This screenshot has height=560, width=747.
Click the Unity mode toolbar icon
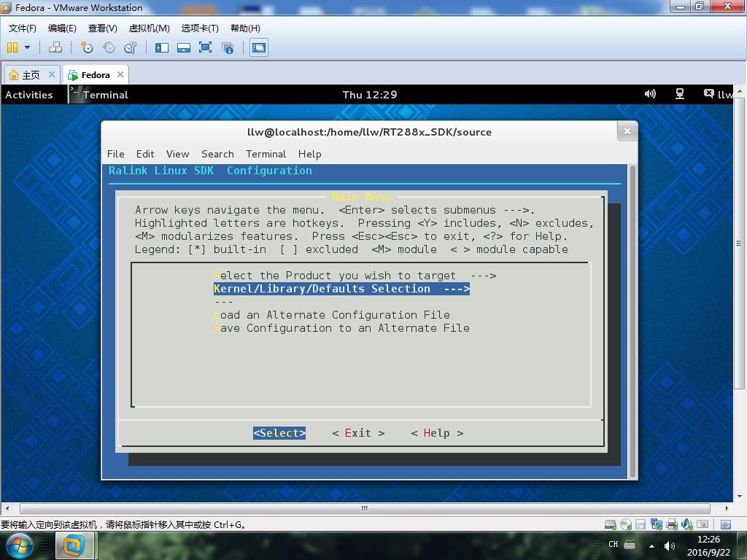coord(228,47)
